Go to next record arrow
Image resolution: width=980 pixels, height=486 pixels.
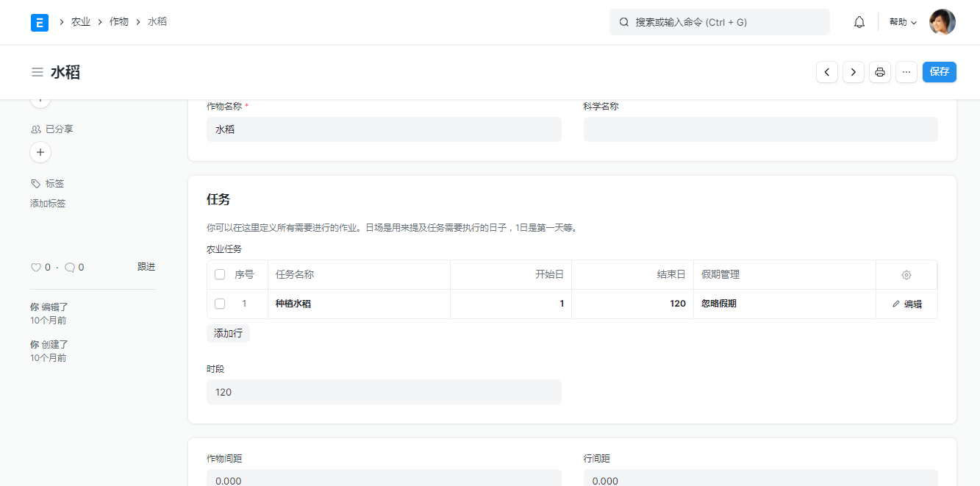[854, 72]
